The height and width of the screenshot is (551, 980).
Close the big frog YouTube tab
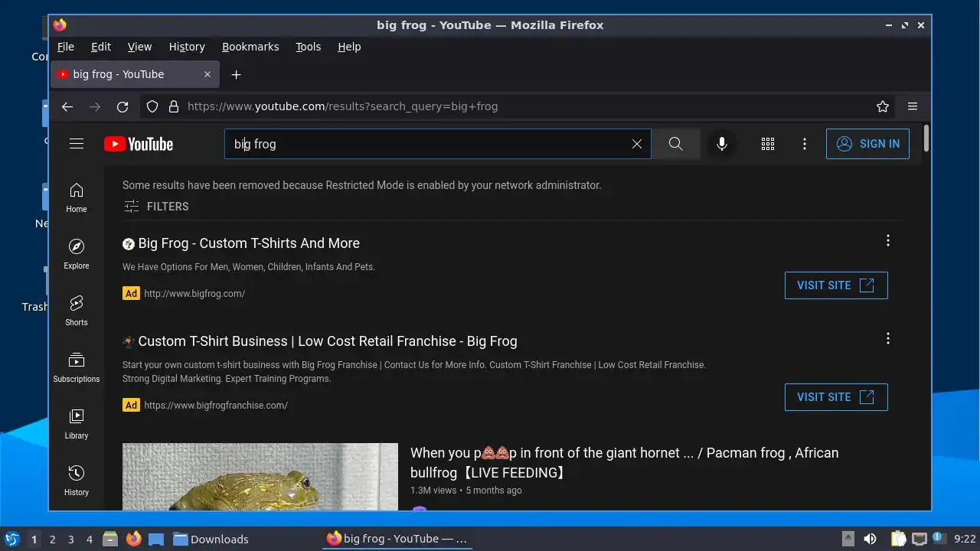(207, 74)
